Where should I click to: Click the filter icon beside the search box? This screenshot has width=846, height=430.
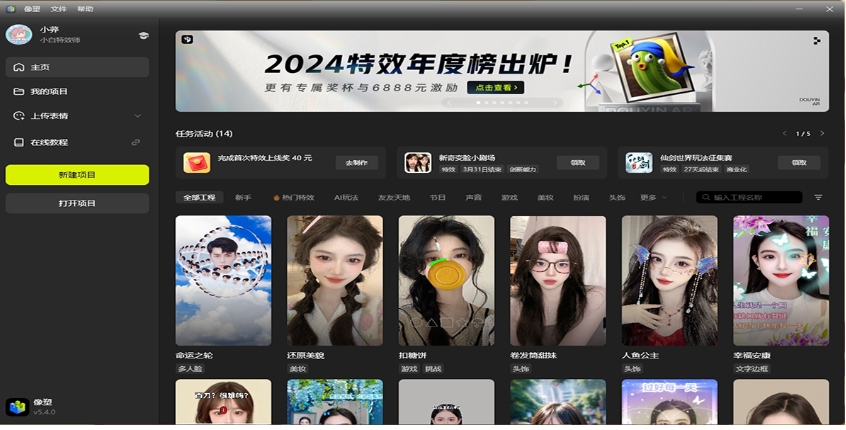(818, 198)
